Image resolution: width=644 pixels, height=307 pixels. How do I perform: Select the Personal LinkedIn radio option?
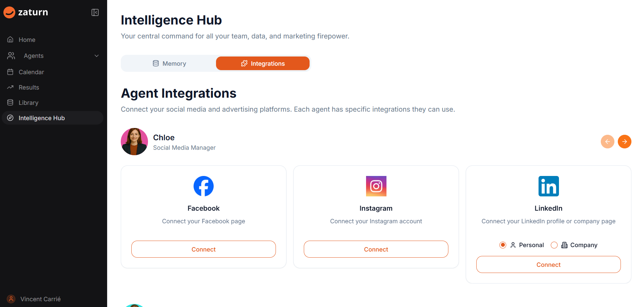coord(503,245)
